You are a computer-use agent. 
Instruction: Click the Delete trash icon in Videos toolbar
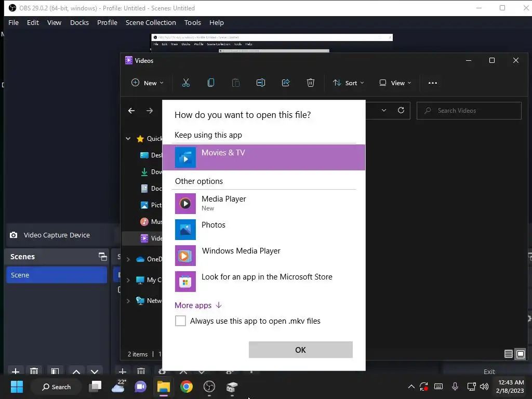pyautogui.click(x=311, y=83)
